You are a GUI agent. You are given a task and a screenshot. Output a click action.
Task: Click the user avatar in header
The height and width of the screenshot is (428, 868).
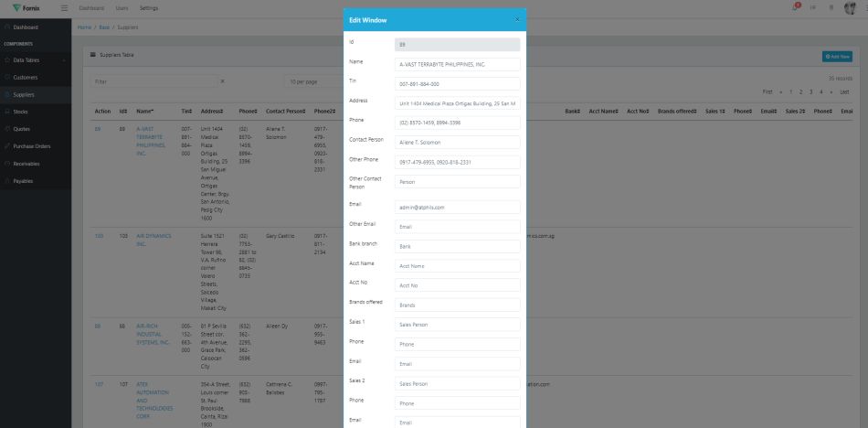point(851,7)
